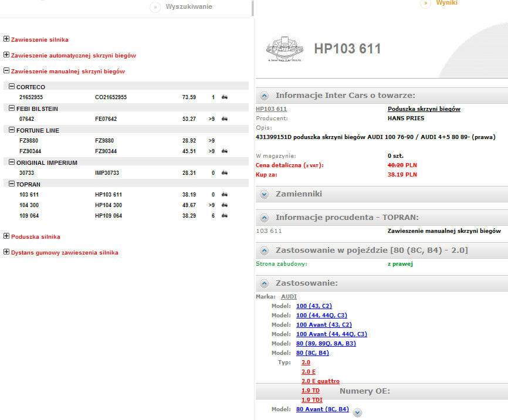Click the Wyniki arrow icon
This screenshot has width=508, height=420.
(x=425, y=4)
